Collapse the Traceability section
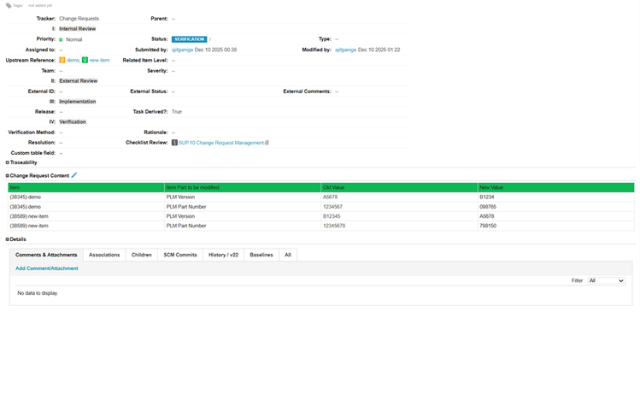 (x=7, y=162)
